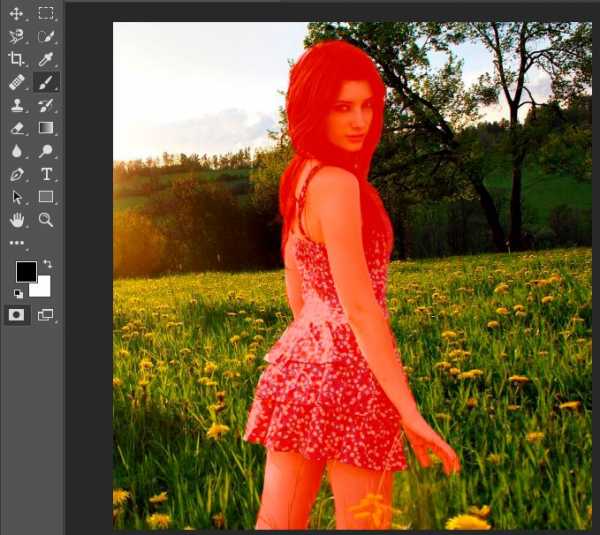This screenshot has width=600, height=535.
Task: Swap foreground and background colors
Action: point(47,264)
